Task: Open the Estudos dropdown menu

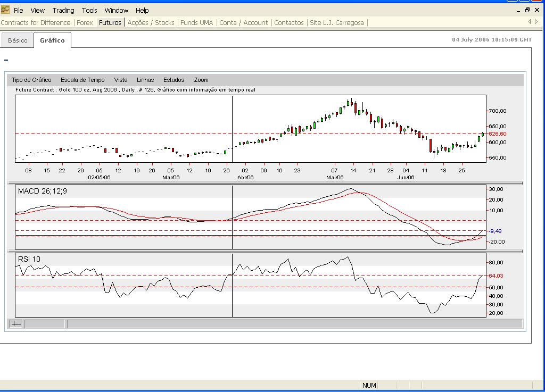Action: pos(174,80)
